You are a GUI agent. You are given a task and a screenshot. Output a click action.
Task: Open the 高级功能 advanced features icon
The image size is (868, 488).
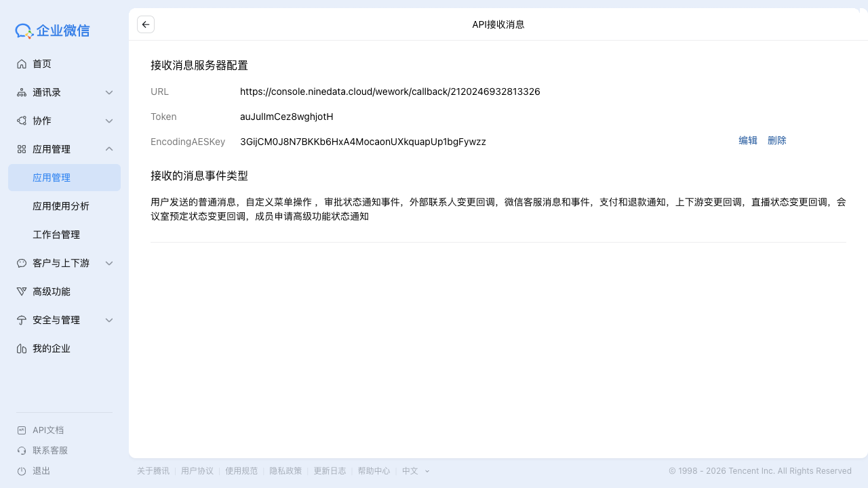click(22, 291)
